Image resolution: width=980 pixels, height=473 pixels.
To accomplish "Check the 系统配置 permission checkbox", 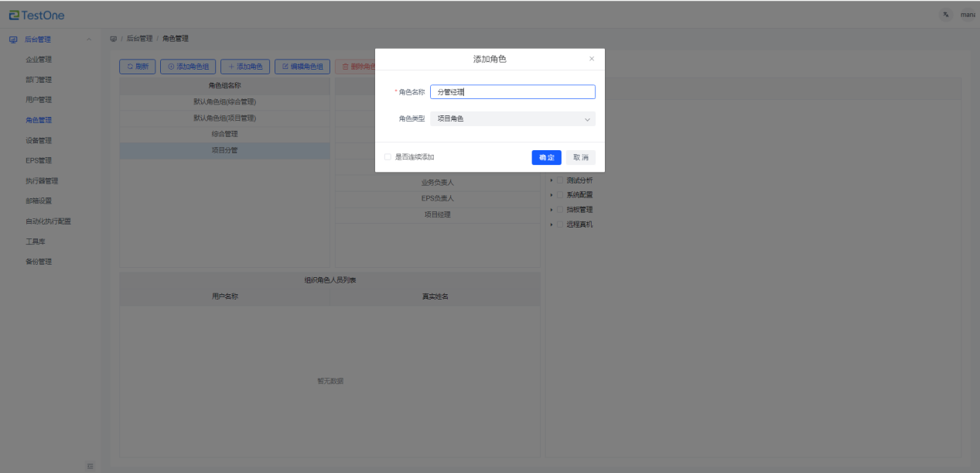I will pos(560,195).
